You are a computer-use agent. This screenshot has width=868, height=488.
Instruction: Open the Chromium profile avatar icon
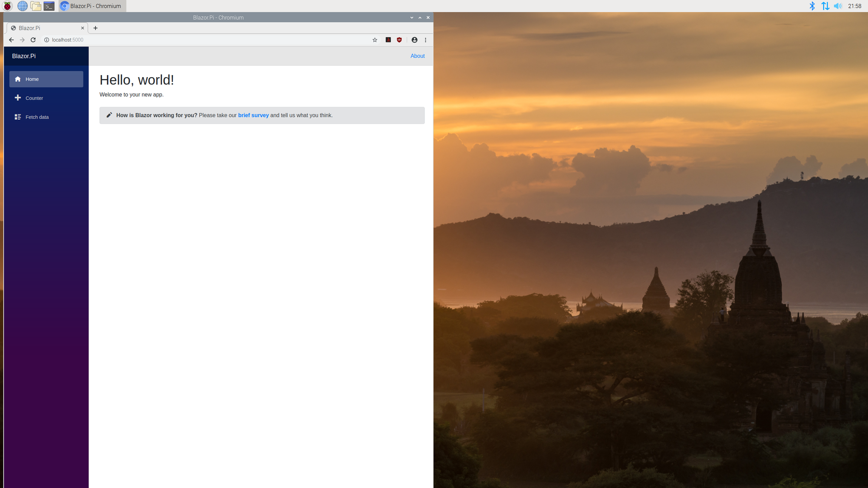click(414, 40)
